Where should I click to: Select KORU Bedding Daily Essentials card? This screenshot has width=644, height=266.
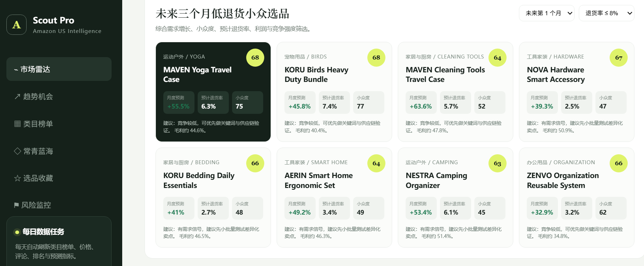pos(213,198)
